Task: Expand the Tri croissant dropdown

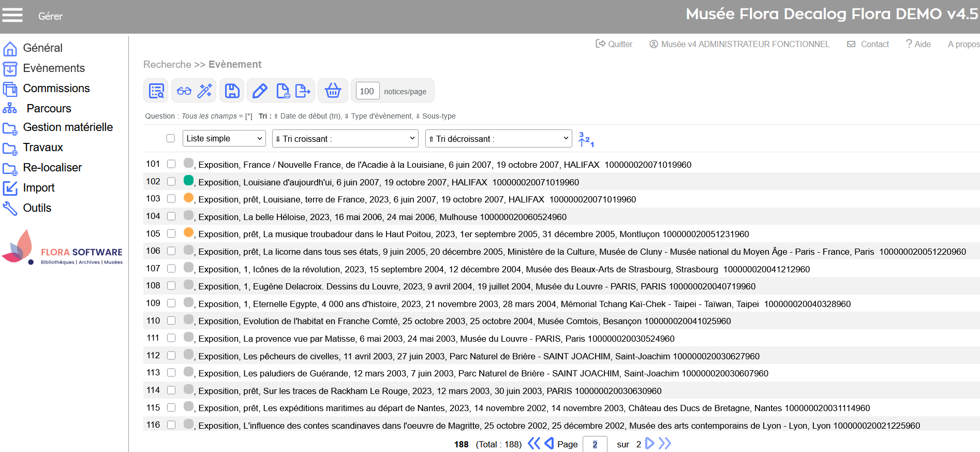Action: (x=345, y=139)
